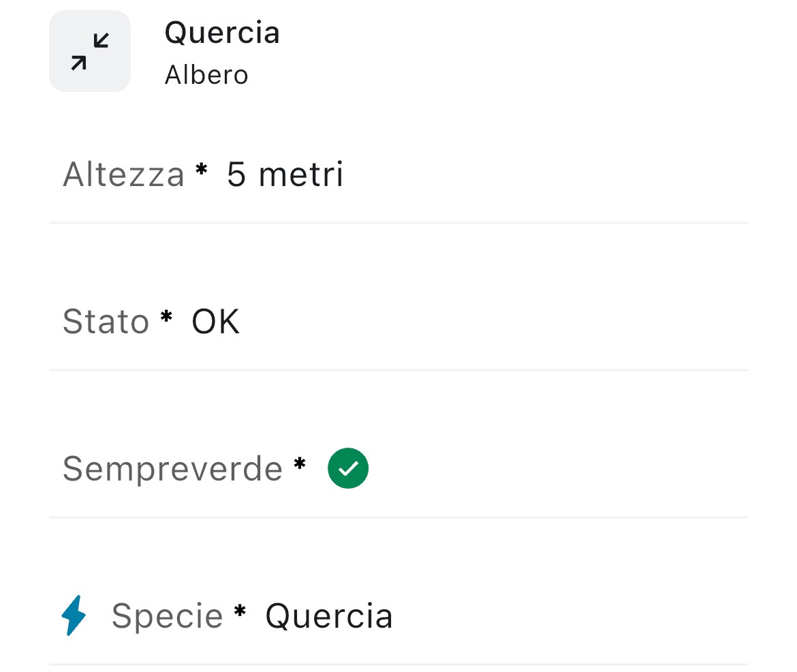Viewport: 797px width, 672px height.
Task: Click the Specie field label
Action: point(167,616)
